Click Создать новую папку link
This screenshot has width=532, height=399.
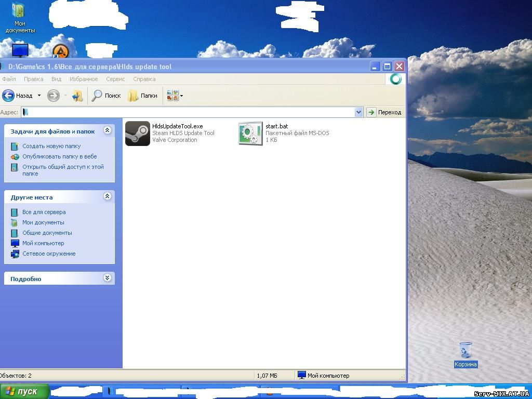point(51,146)
